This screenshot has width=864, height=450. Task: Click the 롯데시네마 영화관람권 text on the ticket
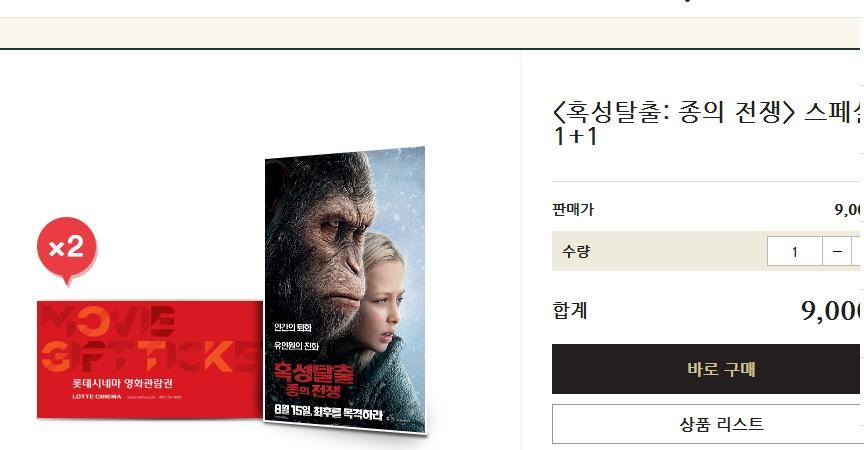(x=122, y=383)
